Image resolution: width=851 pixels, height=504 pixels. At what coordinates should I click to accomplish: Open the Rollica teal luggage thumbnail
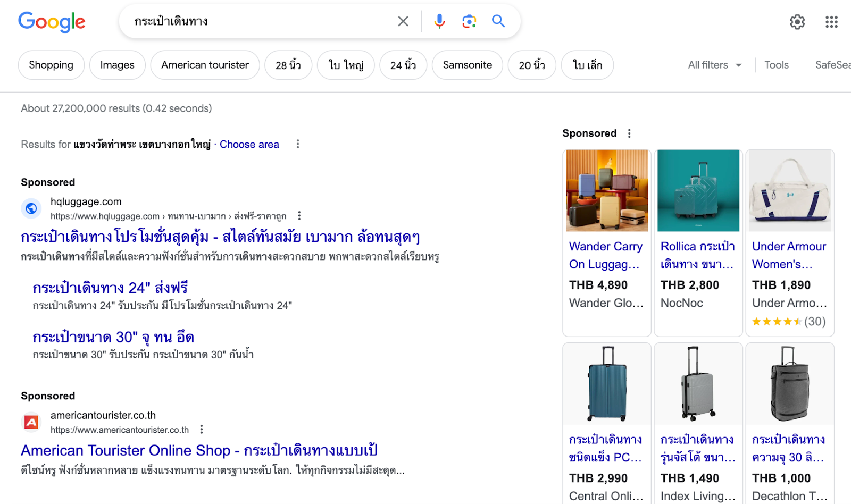click(698, 190)
